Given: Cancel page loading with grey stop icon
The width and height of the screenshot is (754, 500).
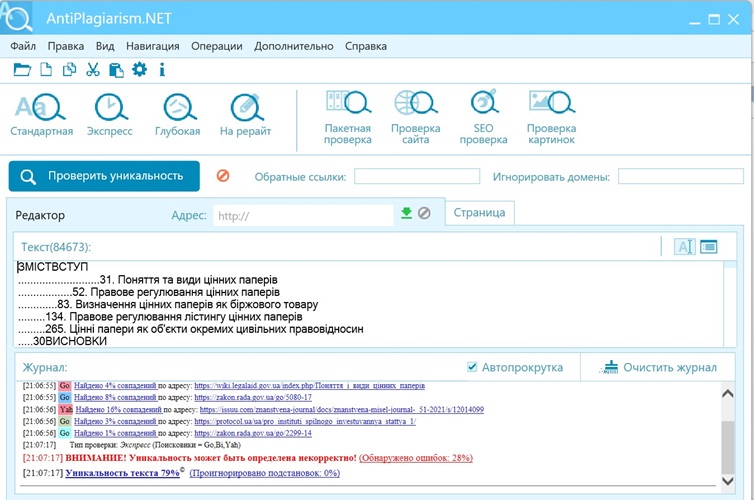Looking at the screenshot, I should (x=424, y=213).
